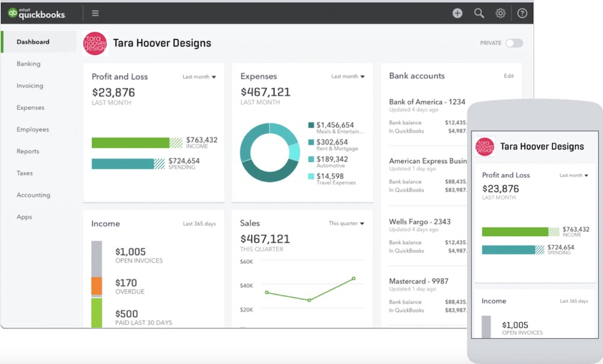Click the $170 overdue amount
603x364 pixels.
pyautogui.click(x=126, y=283)
